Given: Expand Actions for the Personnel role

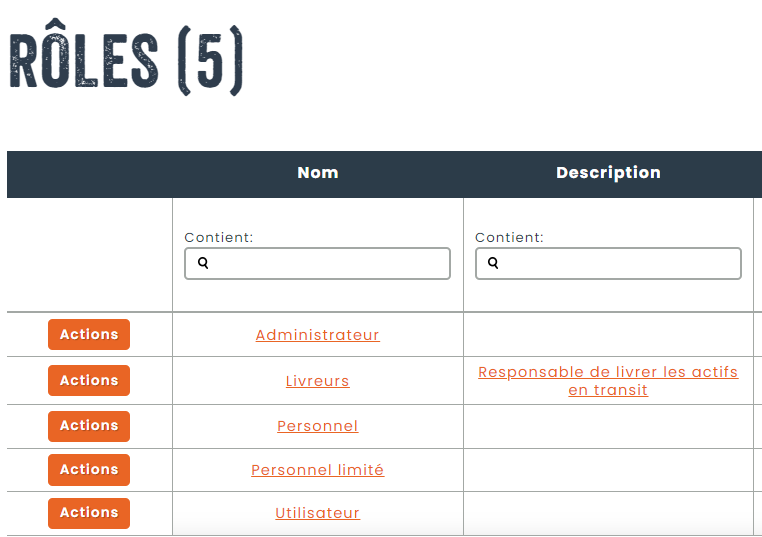Looking at the screenshot, I should click(89, 426).
